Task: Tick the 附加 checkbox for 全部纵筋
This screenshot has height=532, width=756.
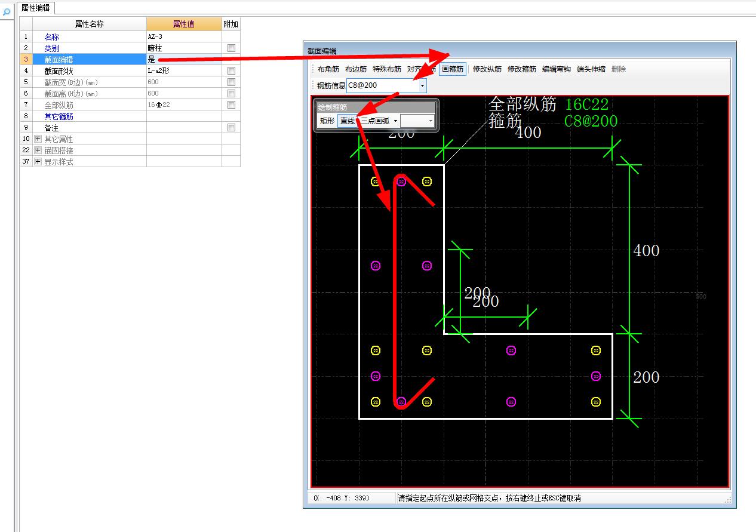Action: point(231,104)
